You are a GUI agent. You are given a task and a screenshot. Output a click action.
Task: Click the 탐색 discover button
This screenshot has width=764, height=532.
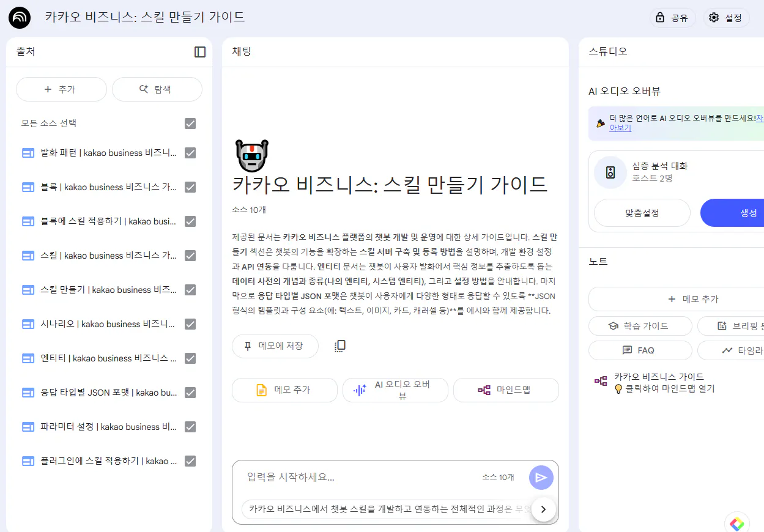point(157,89)
